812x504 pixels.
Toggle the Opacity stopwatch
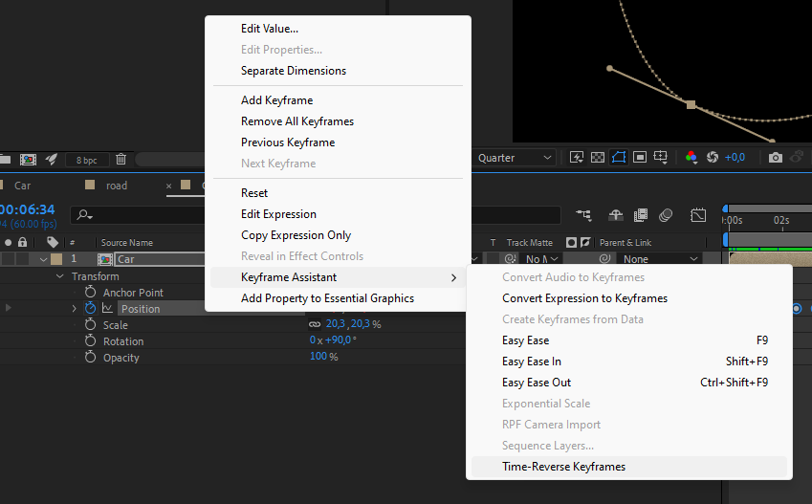coord(91,358)
